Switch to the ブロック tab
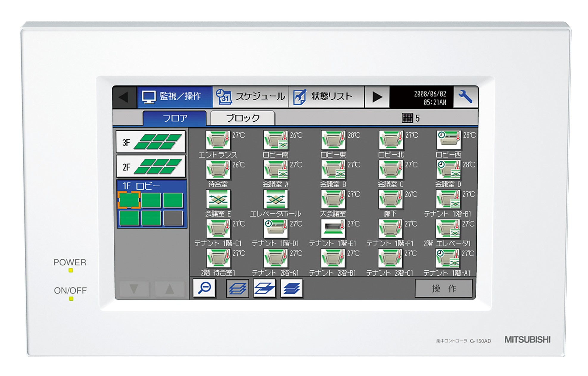 tap(242, 118)
